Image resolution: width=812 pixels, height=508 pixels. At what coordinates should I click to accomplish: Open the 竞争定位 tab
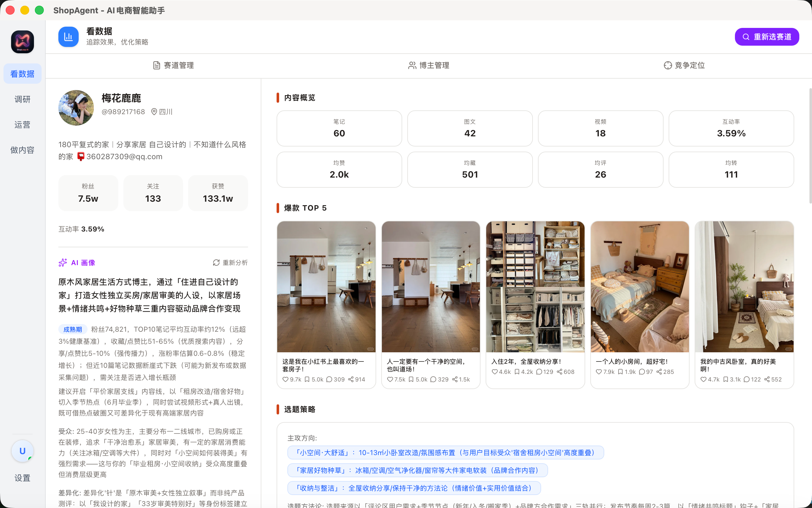coord(684,65)
